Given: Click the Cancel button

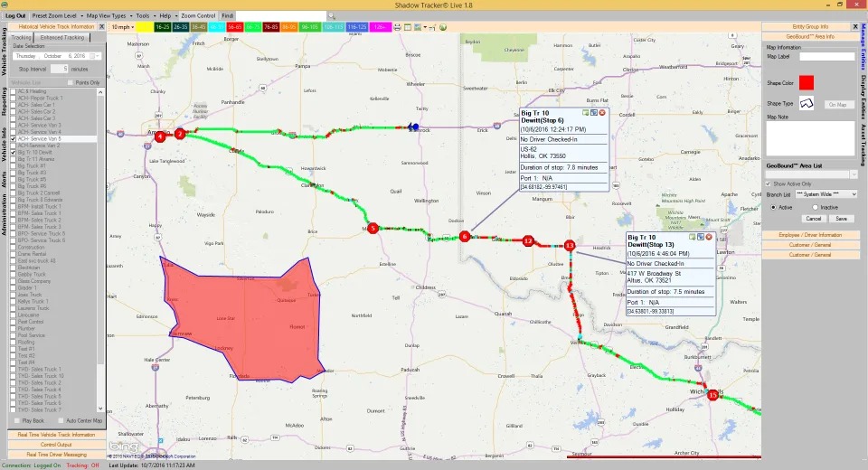Looking at the screenshot, I should click(813, 219).
